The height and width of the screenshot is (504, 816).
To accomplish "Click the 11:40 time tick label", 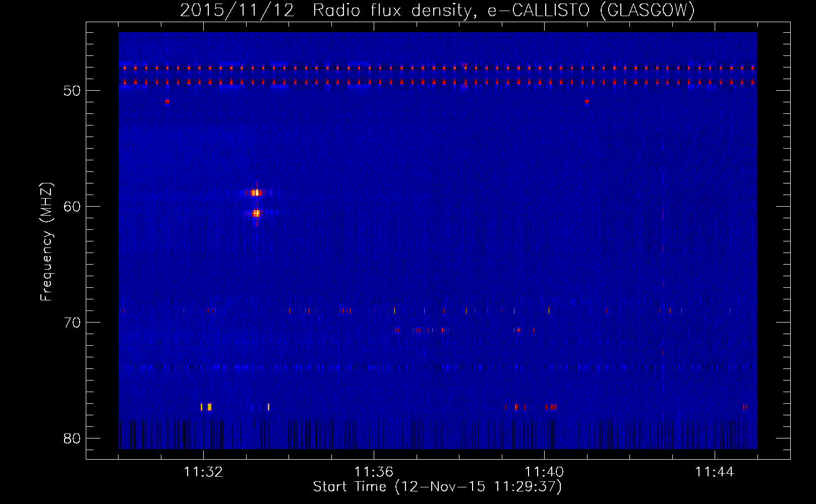I will pos(544,472).
